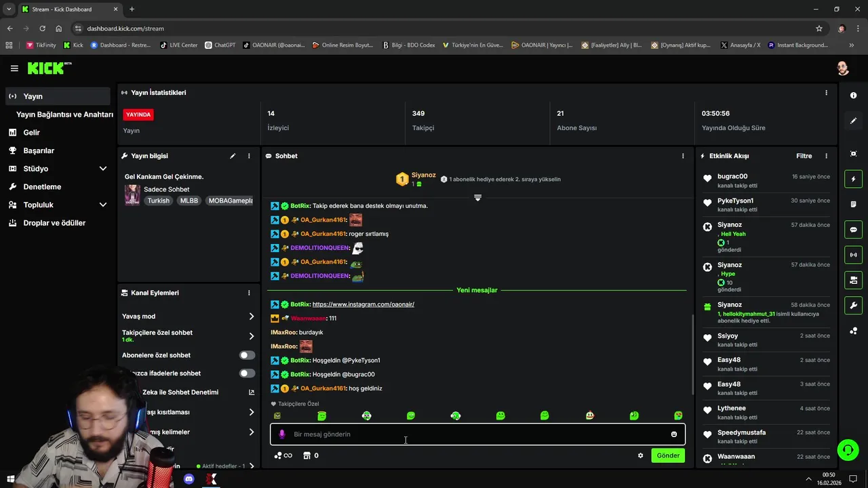Click the Kick logo in header
The height and width of the screenshot is (488, 868).
49,68
